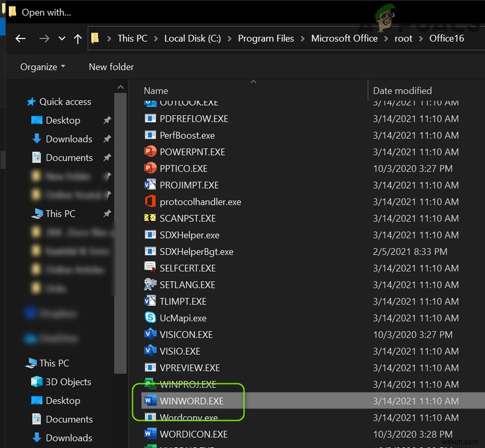Click the PDFREFLOW.EXE icon

(149, 119)
